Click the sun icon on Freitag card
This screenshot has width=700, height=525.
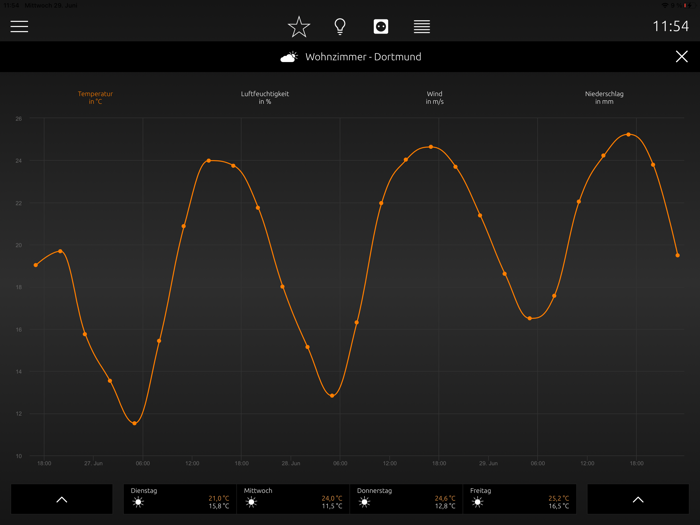pyautogui.click(x=478, y=503)
